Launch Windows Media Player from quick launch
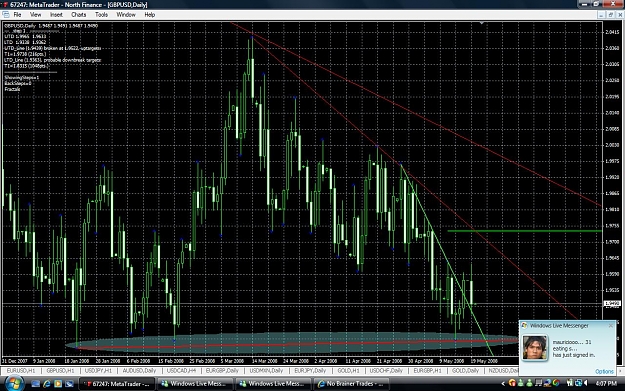This screenshot has width=625, height=391. (x=58, y=384)
